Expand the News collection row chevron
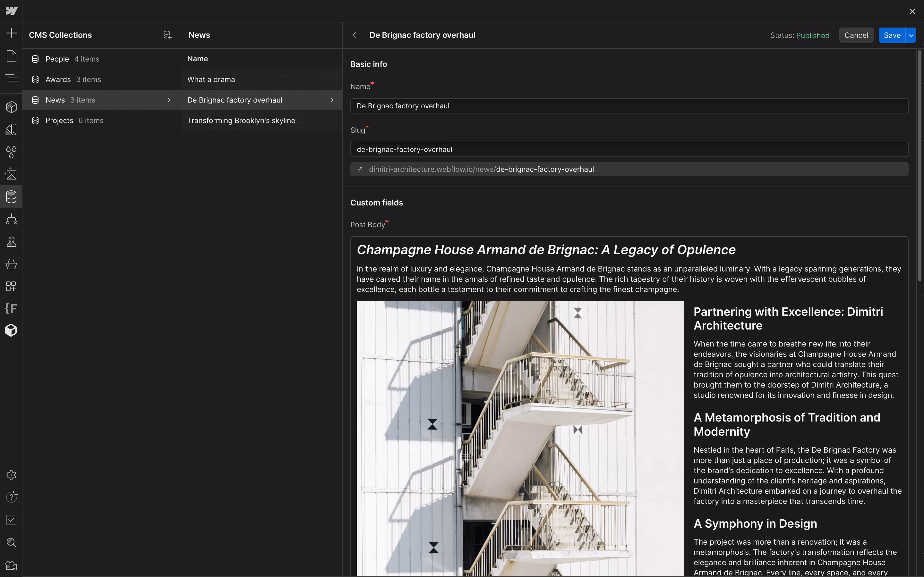 tap(169, 100)
